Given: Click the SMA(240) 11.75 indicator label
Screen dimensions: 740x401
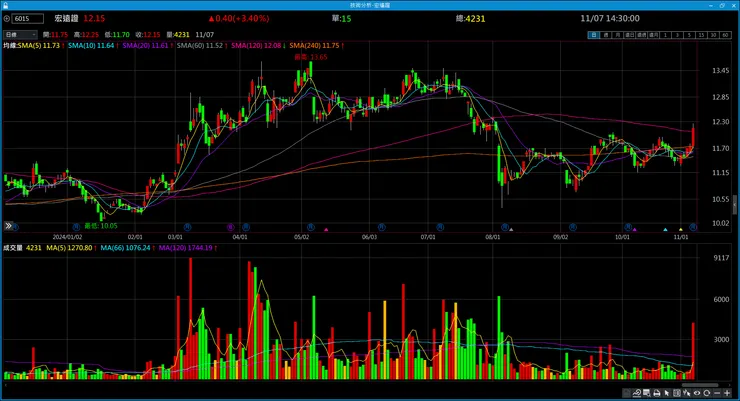Looking at the screenshot, I should tap(314, 46).
